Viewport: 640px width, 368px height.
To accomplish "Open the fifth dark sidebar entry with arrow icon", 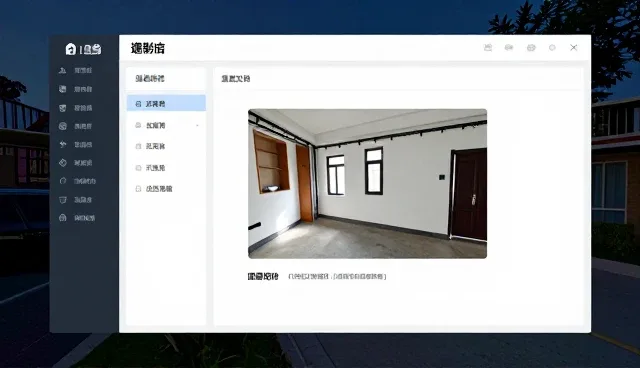I will coord(76,144).
